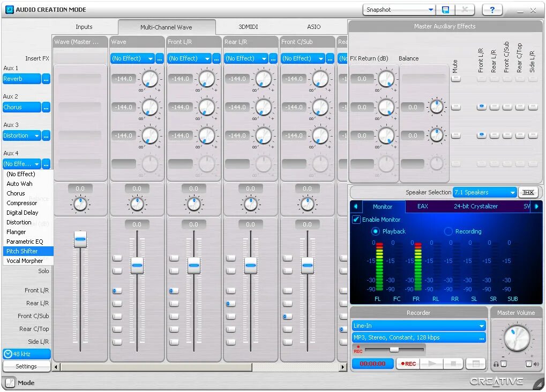Open the Aux 4 No Effect dropdown
Viewport: 546px width, 392px height.
22,164
